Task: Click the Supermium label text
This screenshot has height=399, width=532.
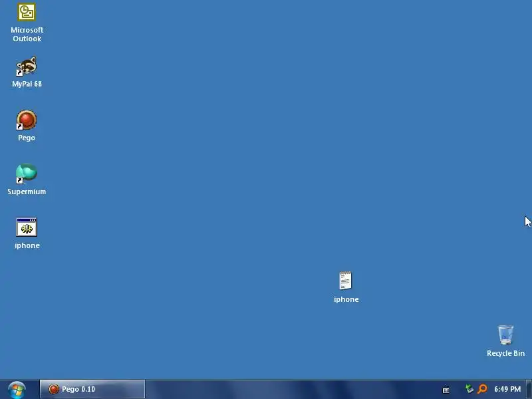Action: (x=27, y=192)
